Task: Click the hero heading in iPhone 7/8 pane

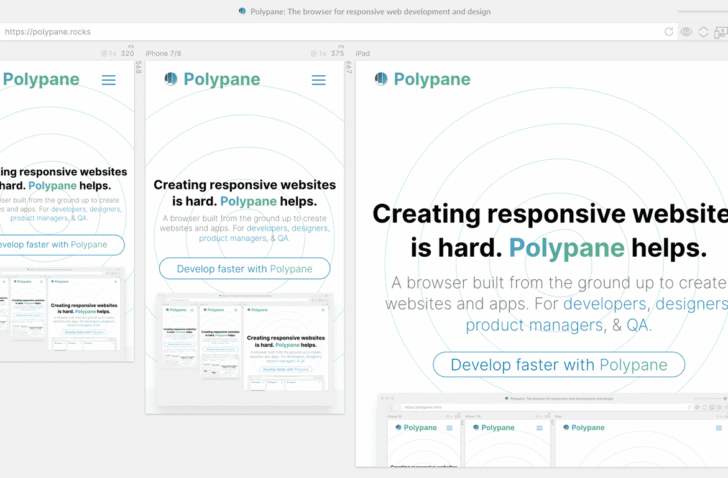Action: click(245, 193)
